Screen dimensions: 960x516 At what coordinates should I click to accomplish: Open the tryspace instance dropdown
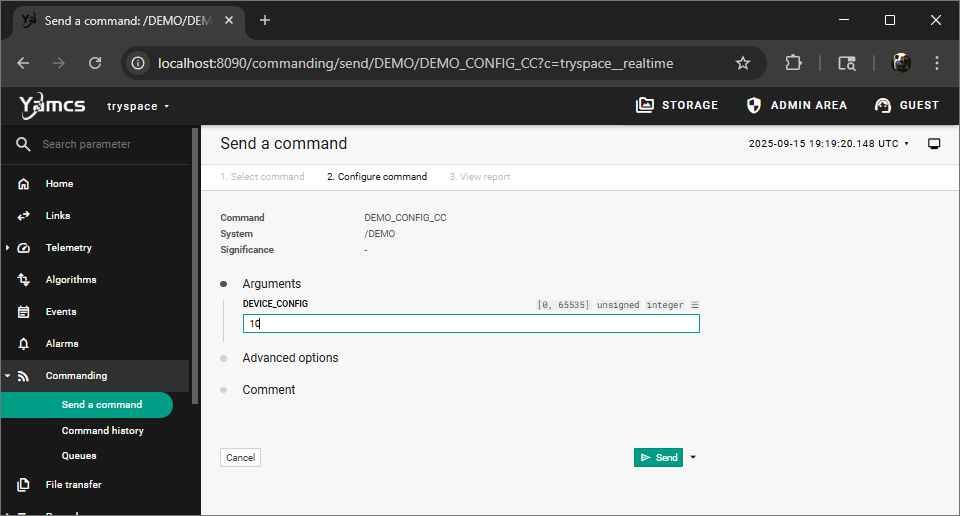[138, 106]
